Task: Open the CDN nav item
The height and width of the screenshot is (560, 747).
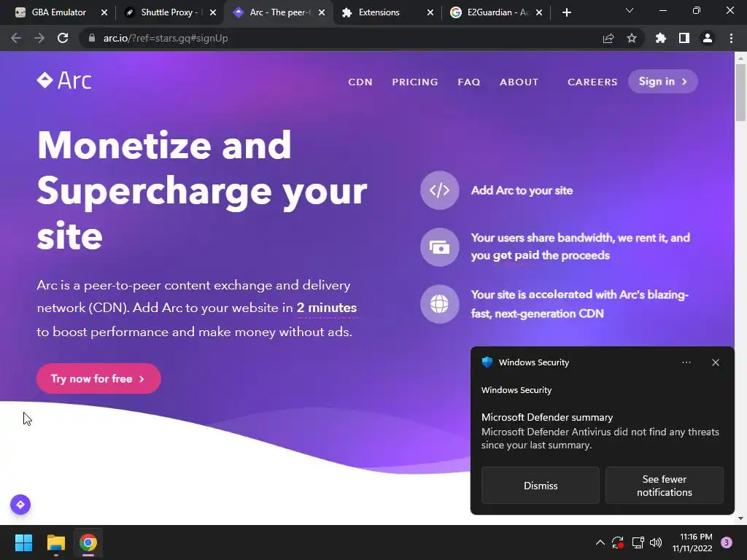Action: click(x=360, y=82)
